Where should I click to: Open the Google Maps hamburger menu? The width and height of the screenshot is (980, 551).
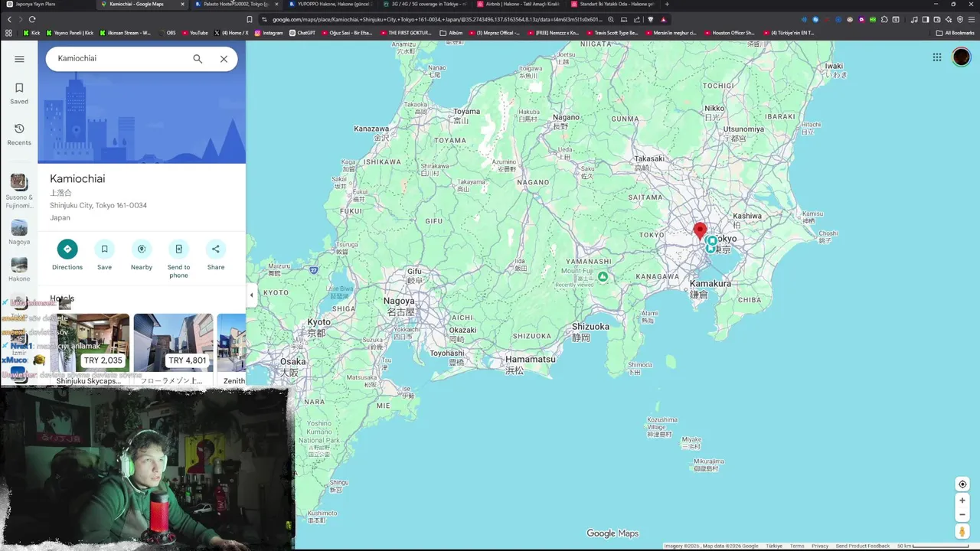pos(19,59)
